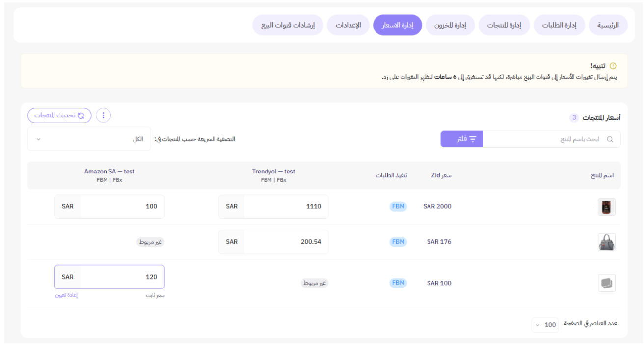
Task: Switch to إدارة الطلبات tab
Action: tap(560, 25)
